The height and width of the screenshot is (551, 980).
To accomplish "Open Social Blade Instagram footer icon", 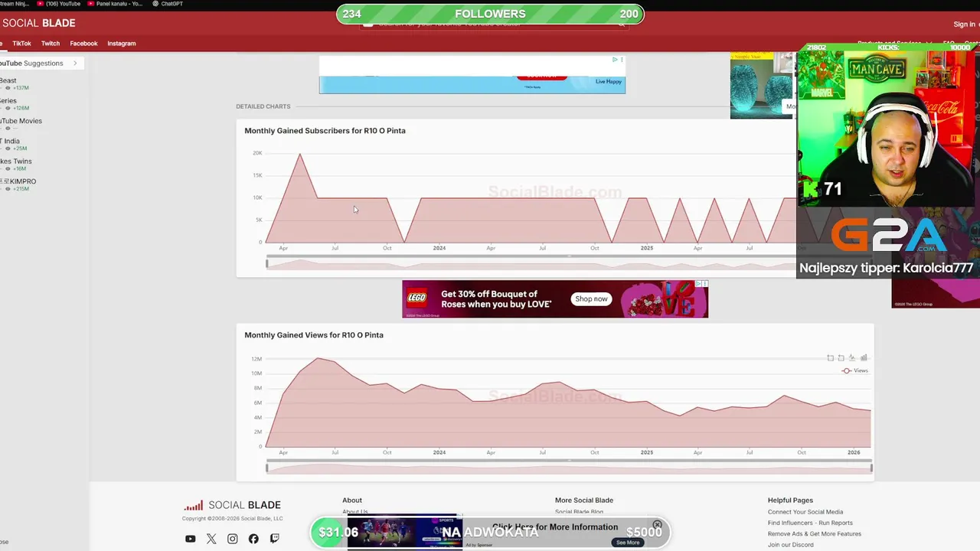I will pos(232,539).
